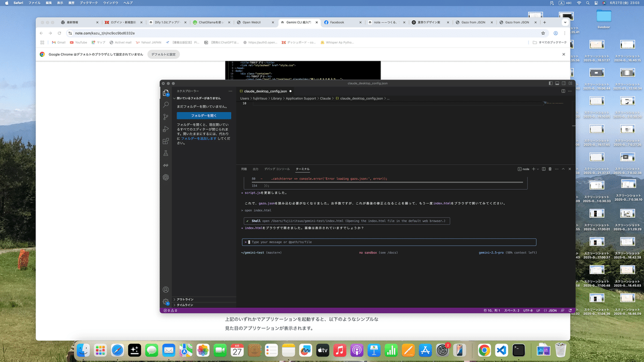Click the フォルダーを開く button
Image resolution: width=644 pixels, height=362 pixels.
click(204, 116)
